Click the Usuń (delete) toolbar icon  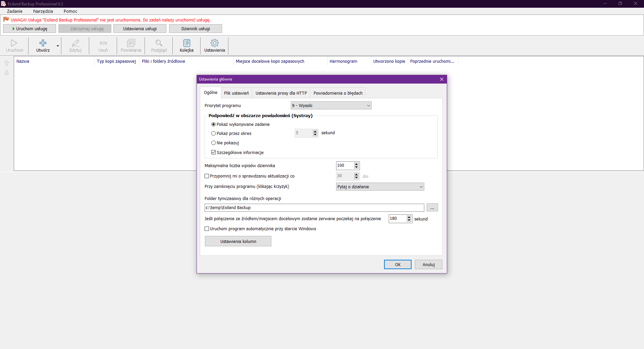point(103,43)
